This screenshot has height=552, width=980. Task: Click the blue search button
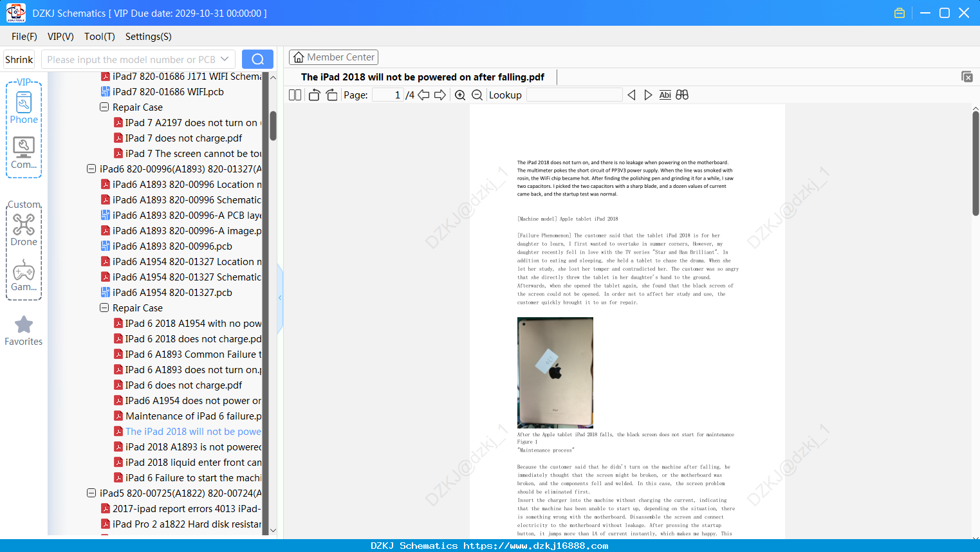[x=257, y=59]
